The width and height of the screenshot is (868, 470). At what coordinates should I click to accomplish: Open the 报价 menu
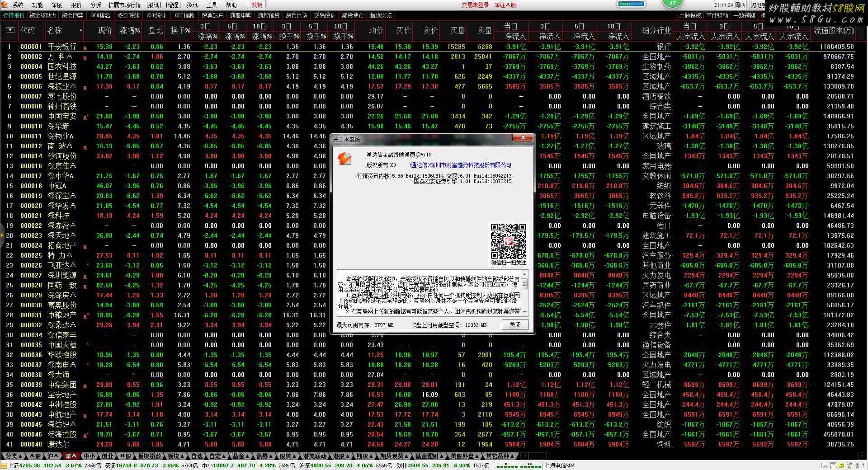click(x=76, y=5)
